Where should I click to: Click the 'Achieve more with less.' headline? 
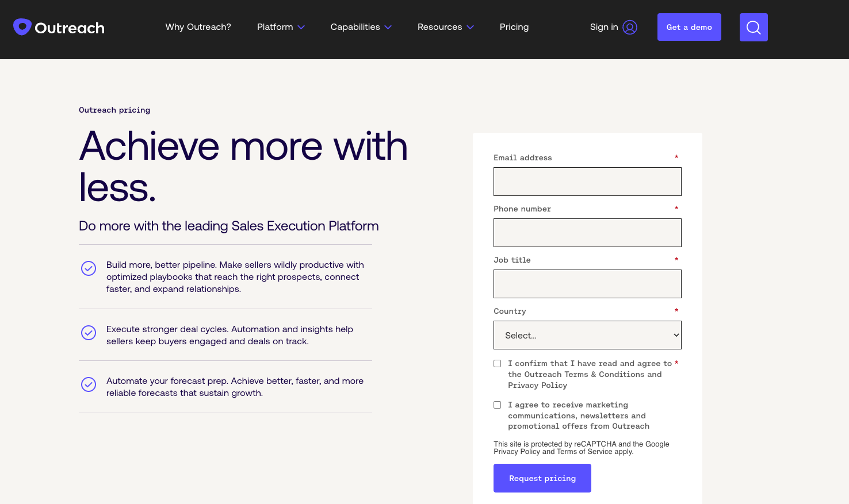(243, 166)
